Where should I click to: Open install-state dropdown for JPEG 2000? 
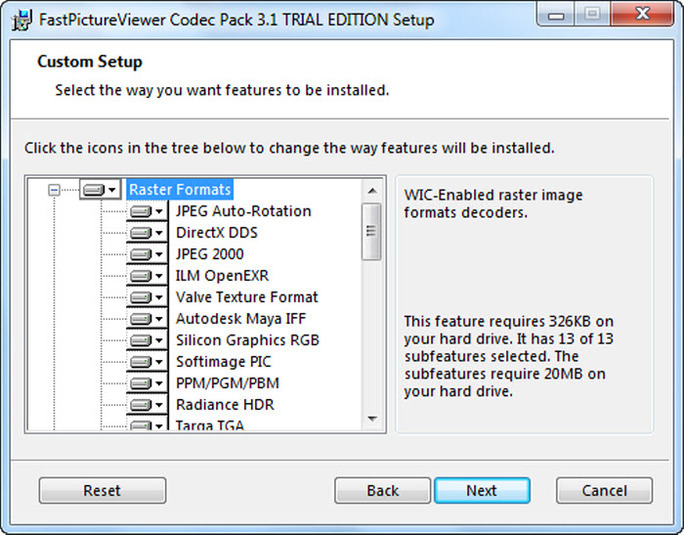click(x=147, y=254)
